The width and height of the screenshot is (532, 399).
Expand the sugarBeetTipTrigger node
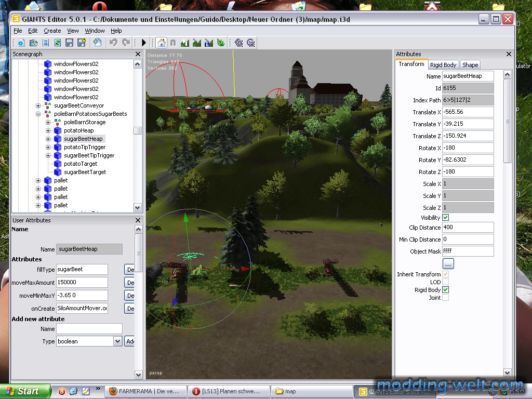pos(48,156)
